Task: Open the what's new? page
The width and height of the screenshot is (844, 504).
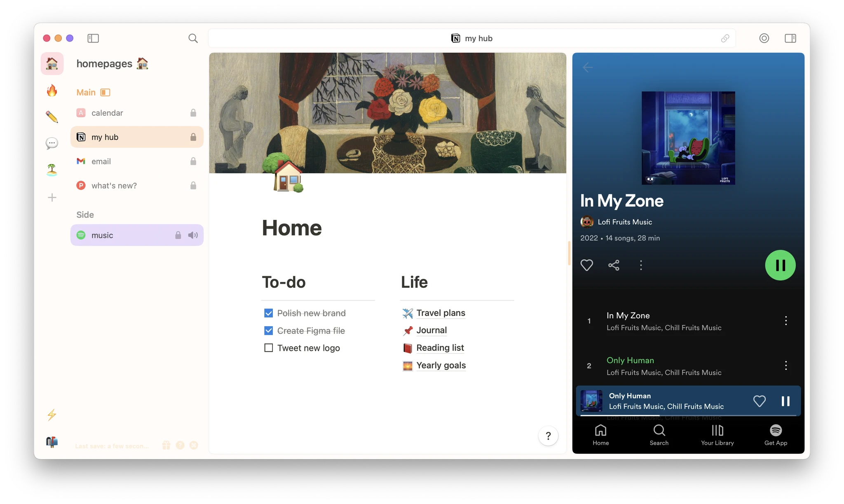Action: click(137, 186)
